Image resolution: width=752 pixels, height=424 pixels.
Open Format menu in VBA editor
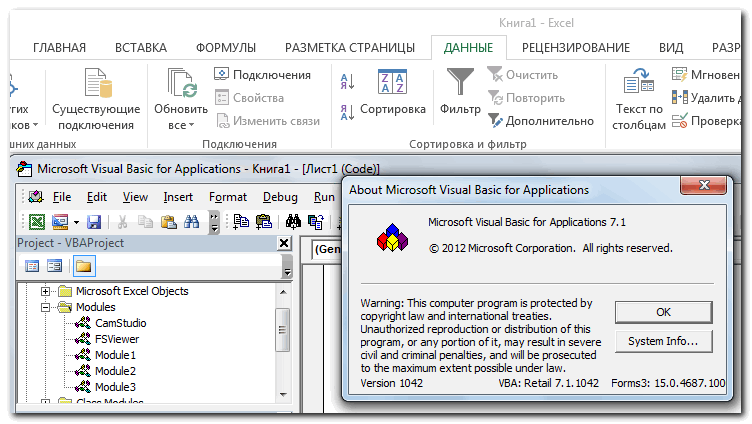pyautogui.click(x=228, y=197)
